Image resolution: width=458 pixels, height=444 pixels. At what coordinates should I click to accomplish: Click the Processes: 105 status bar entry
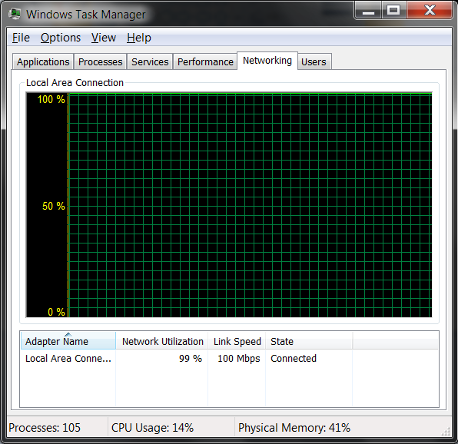(x=45, y=428)
